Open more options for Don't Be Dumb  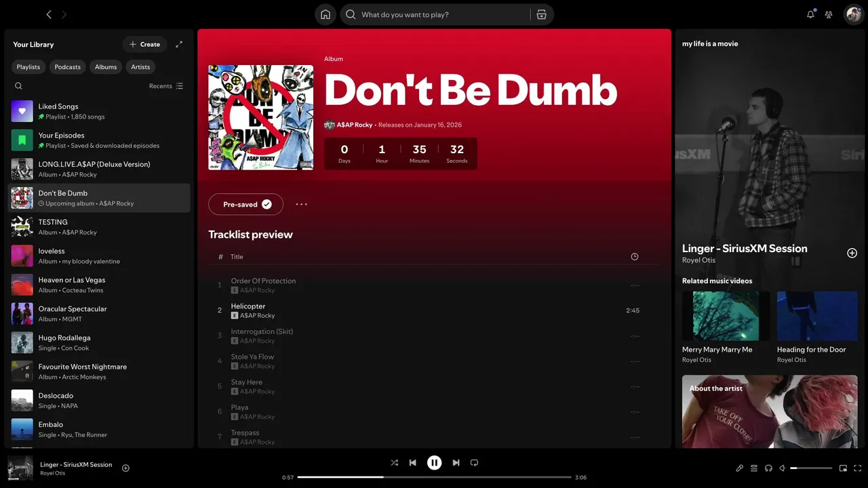click(x=302, y=204)
